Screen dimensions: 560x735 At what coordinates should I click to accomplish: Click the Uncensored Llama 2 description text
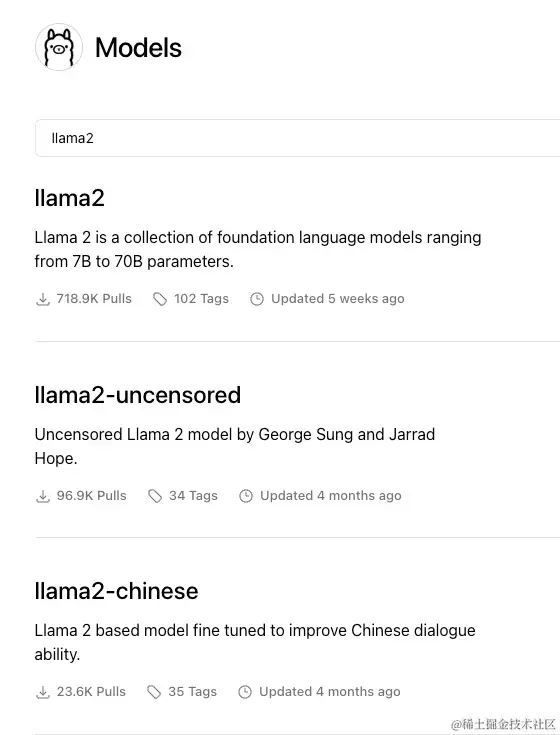click(235, 446)
